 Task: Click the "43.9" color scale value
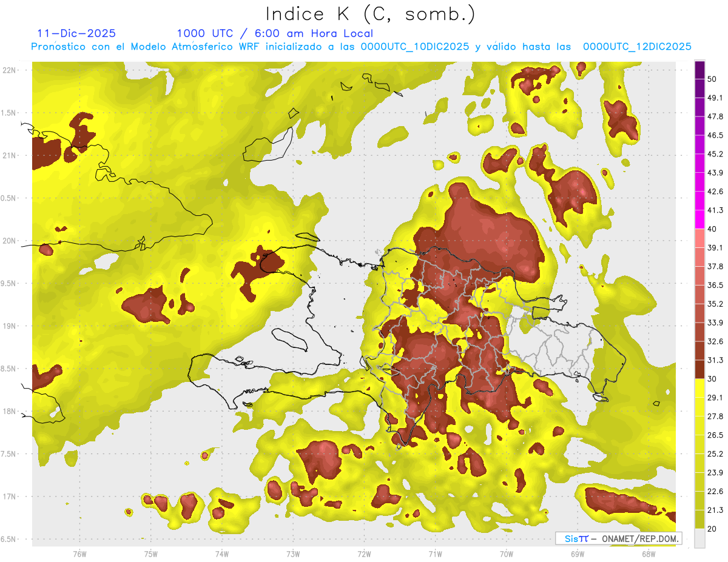pyautogui.click(x=715, y=173)
